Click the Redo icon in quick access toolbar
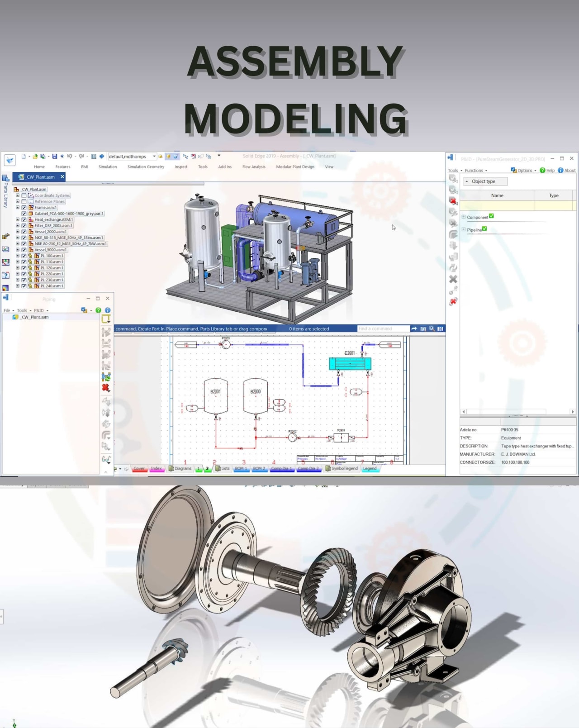The image size is (579, 728). (81, 157)
